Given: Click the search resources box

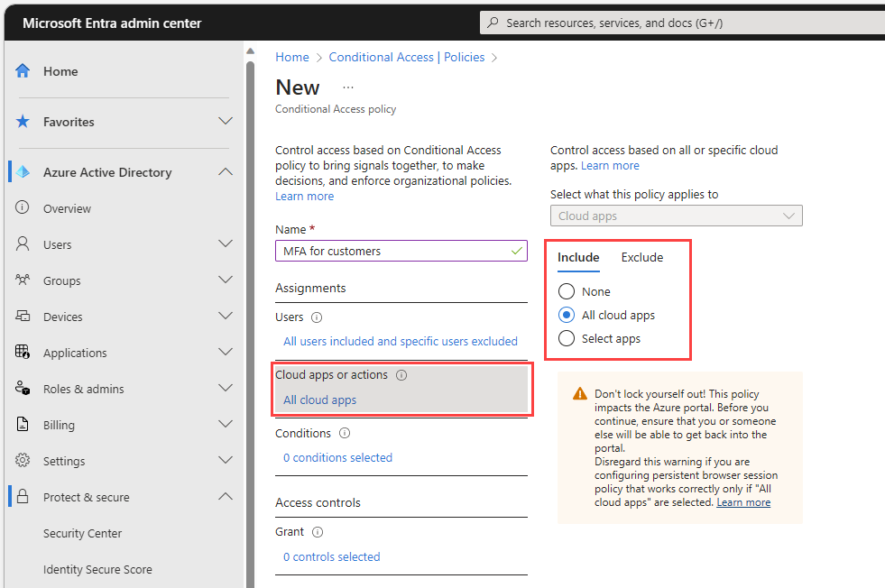Looking at the screenshot, I should tap(682, 23).
